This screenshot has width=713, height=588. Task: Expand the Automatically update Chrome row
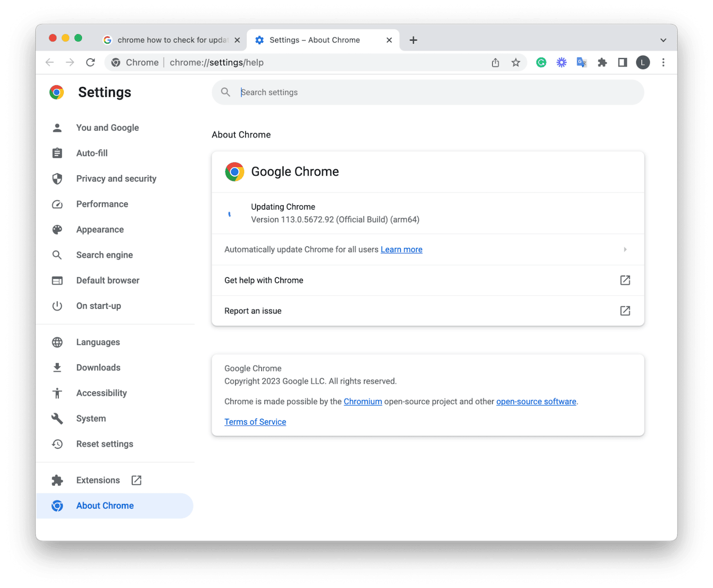pos(625,249)
